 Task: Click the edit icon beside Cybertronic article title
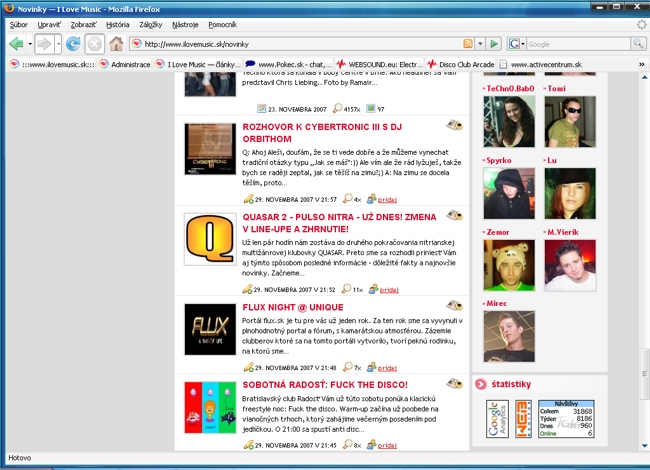pyautogui.click(x=454, y=124)
